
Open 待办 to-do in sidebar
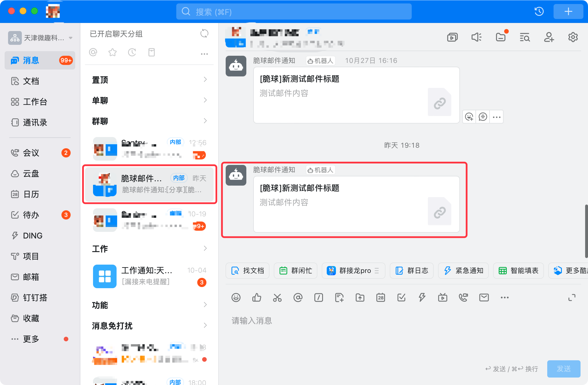(x=40, y=215)
